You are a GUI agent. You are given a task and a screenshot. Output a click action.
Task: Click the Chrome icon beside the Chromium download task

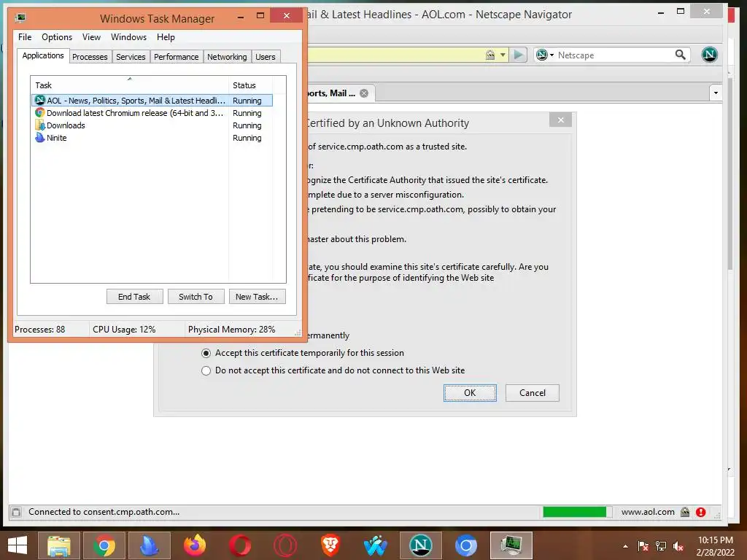[40, 113]
